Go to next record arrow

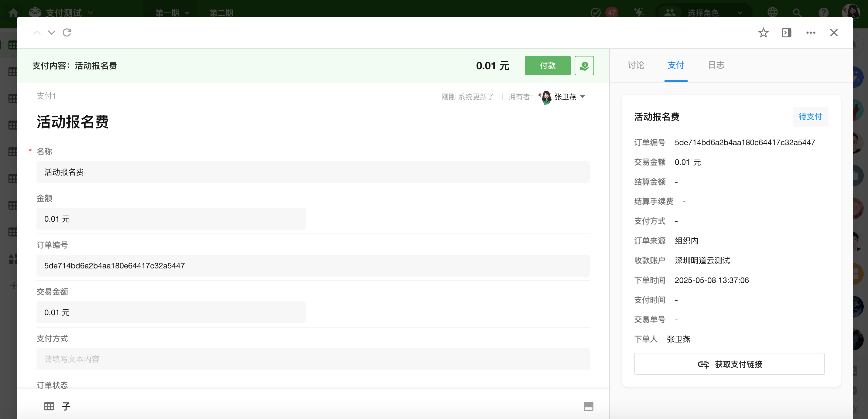point(52,33)
